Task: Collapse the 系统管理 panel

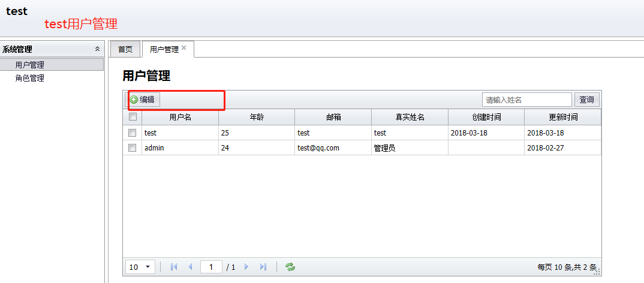Action: pos(97,49)
